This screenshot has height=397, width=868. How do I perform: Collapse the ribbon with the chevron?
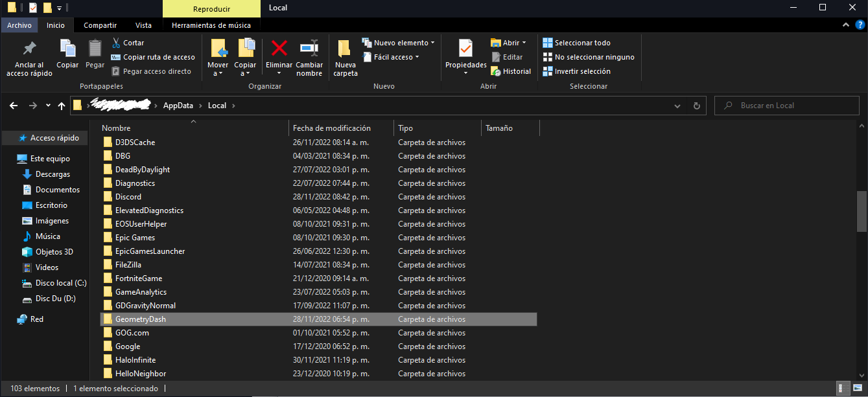(x=845, y=25)
